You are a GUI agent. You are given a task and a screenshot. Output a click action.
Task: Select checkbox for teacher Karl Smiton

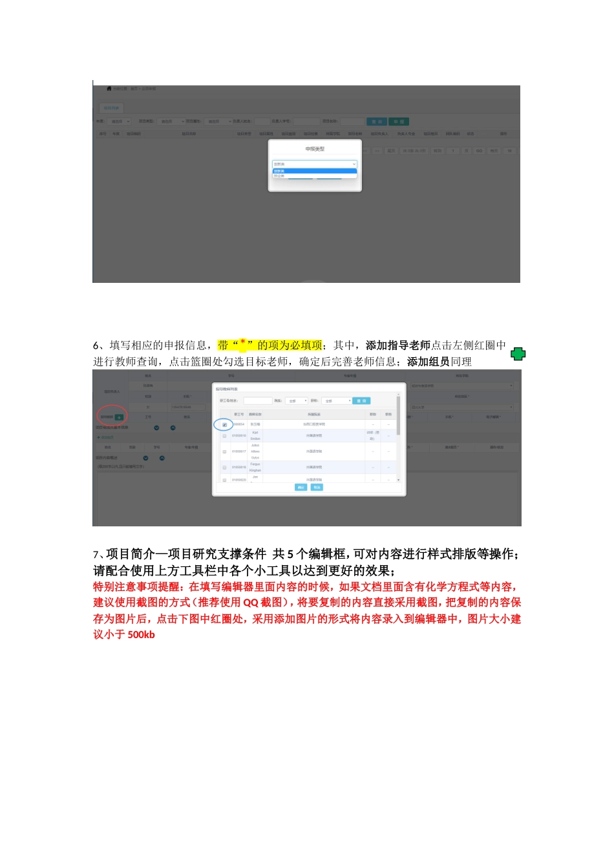[x=224, y=436]
